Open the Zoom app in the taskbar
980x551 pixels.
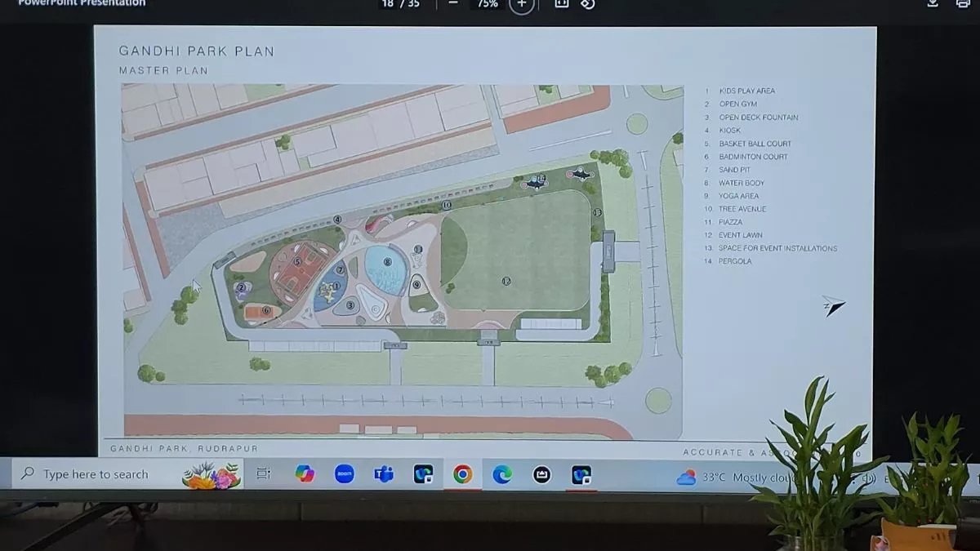(x=345, y=473)
